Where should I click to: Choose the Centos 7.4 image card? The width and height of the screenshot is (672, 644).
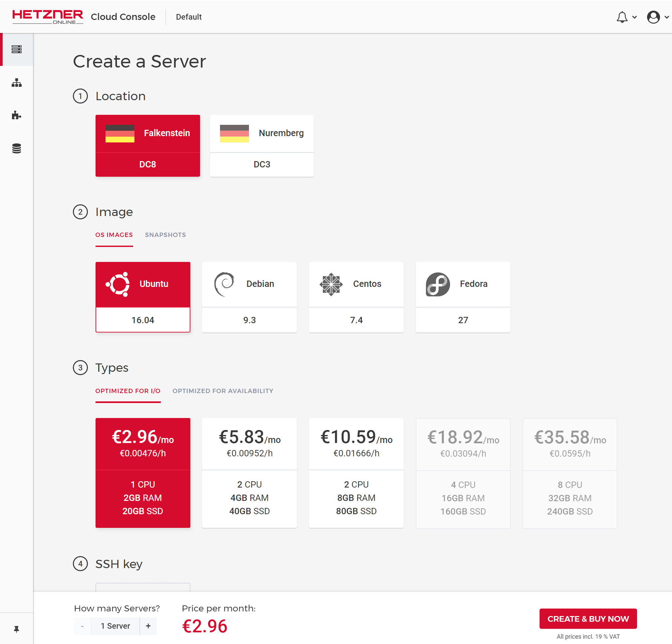click(x=356, y=297)
